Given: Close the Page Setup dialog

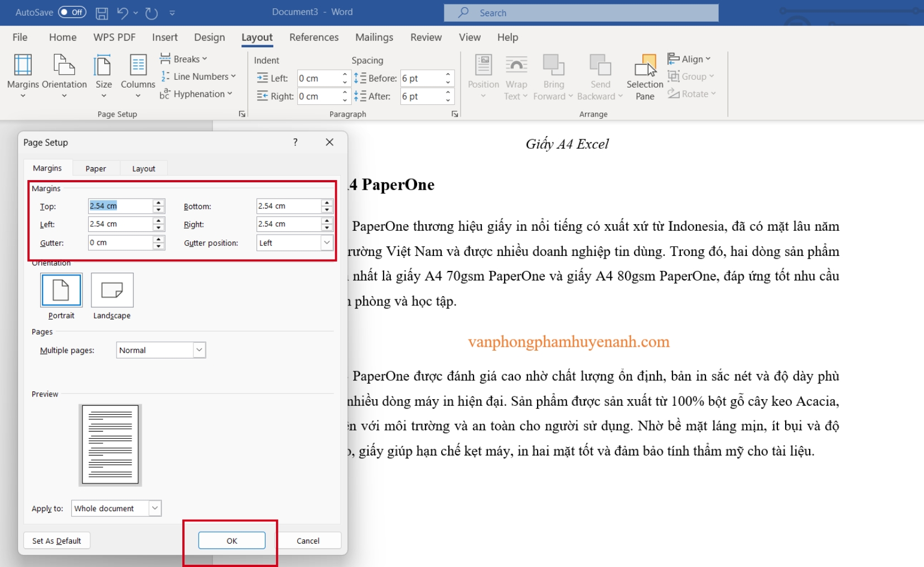Looking at the screenshot, I should point(330,142).
